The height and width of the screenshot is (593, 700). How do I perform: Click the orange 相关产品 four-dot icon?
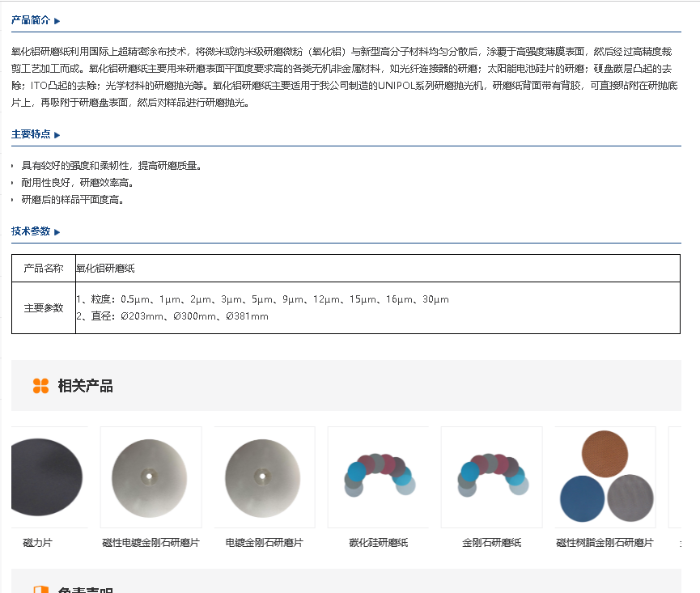(40, 386)
